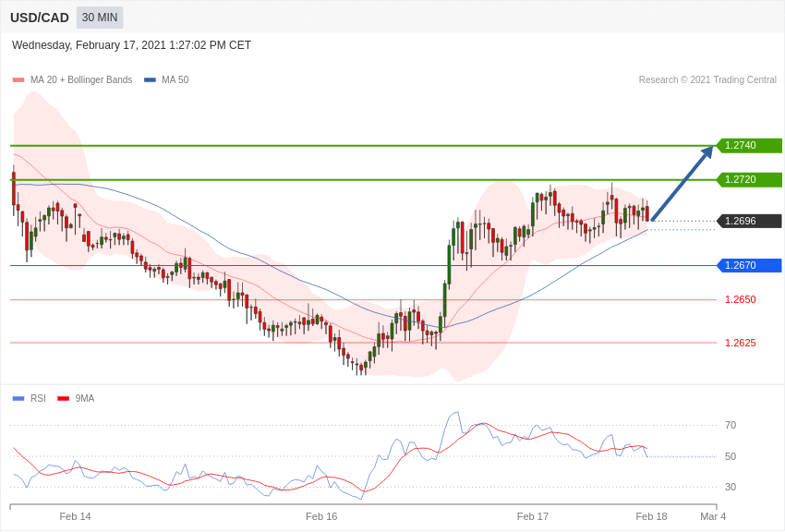Click the 1.2696 current price tag

tap(750, 222)
